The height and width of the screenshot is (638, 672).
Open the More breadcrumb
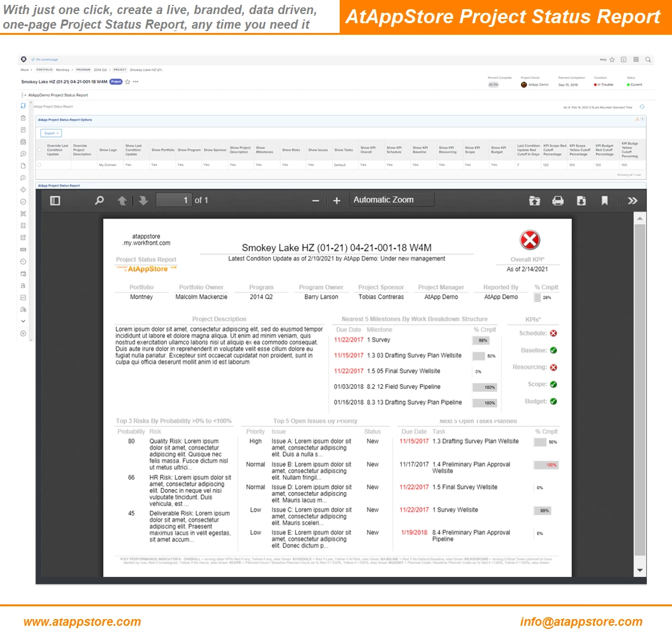[x=25, y=70]
